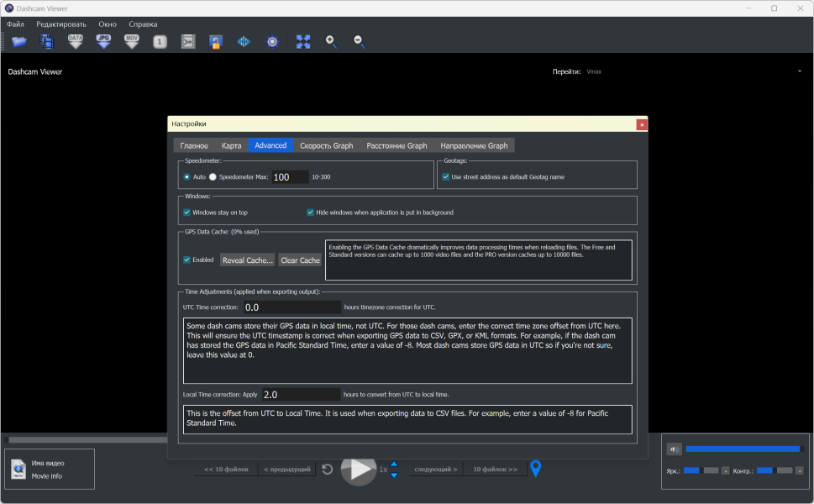The height and width of the screenshot is (504, 814).
Task: Open the Vmax dropdown arrow
Action: pos(799,71)
